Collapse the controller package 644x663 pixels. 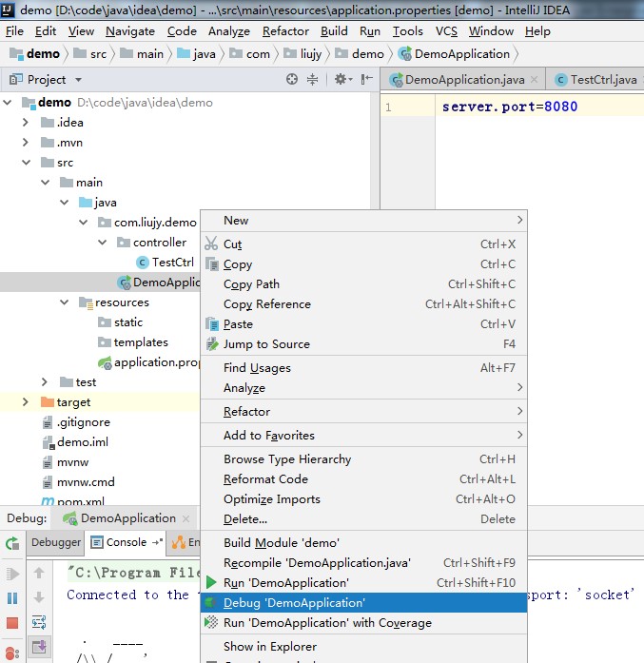(x=105, y=243)
